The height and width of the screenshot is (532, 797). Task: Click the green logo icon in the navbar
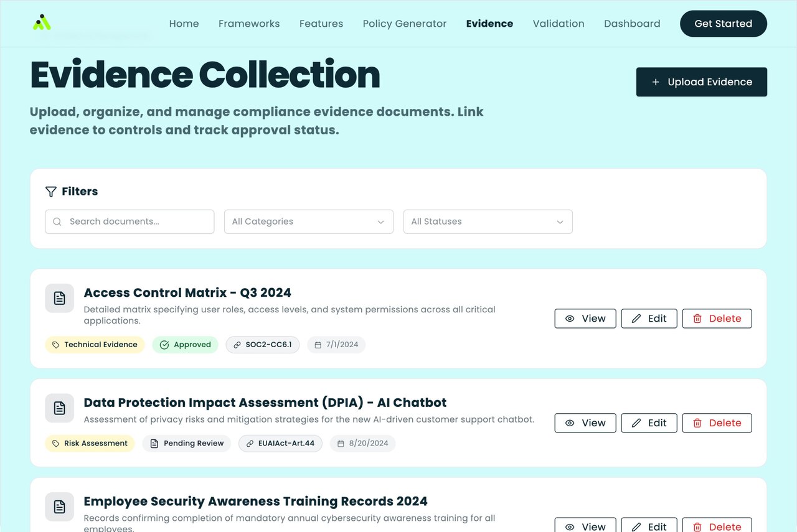click(x=42, y=23)
